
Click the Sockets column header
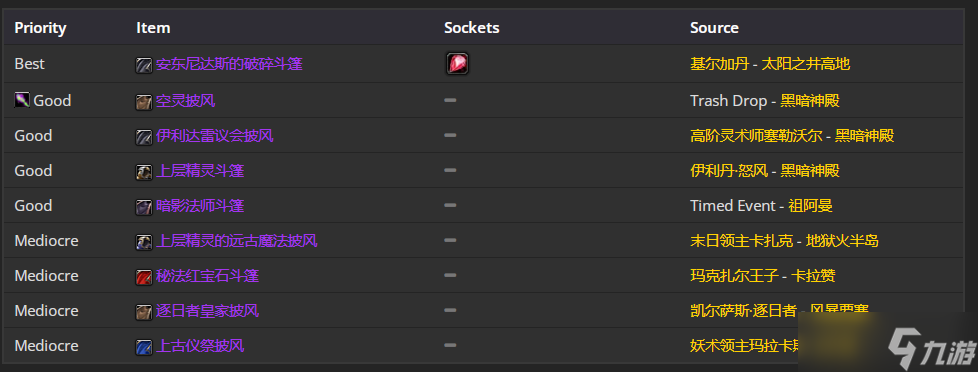tap(472, 28)
